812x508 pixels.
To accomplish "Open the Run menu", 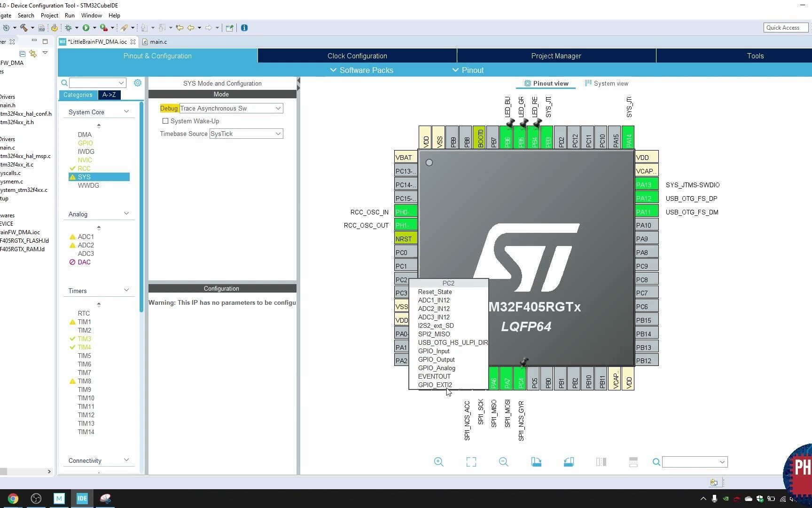I will pyautogui.click(x=70, y=16).
